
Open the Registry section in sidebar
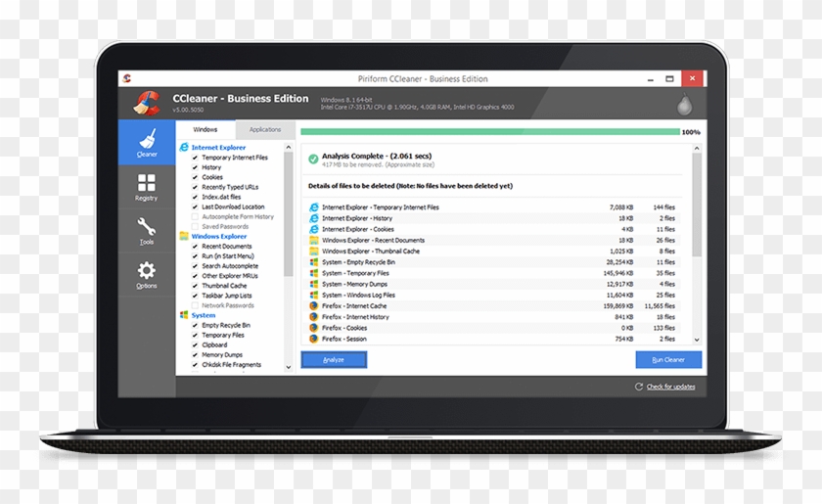(x=146, y=187)
